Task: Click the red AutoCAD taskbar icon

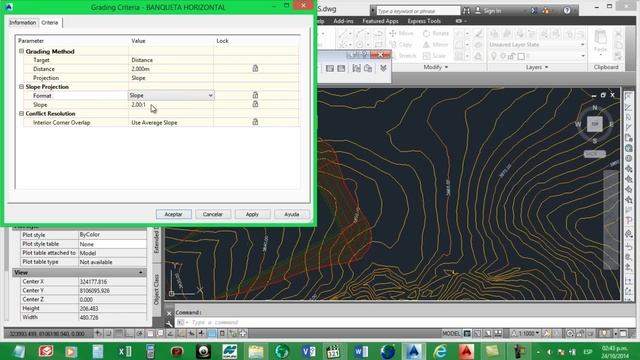Action: coord(466,351)
